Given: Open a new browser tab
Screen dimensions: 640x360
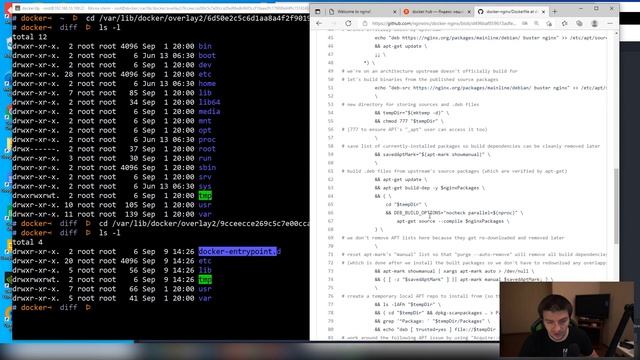Looking at the screenshot, I should (x=554, y=12).
